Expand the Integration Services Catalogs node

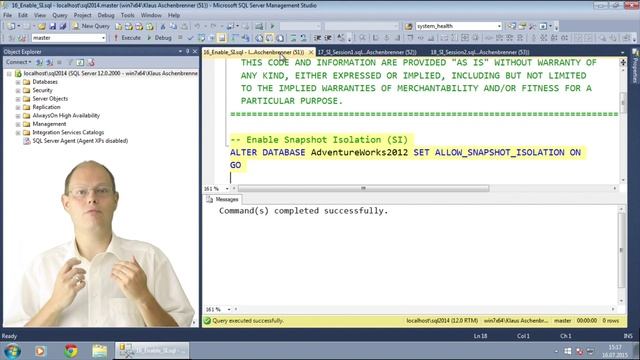18,133
